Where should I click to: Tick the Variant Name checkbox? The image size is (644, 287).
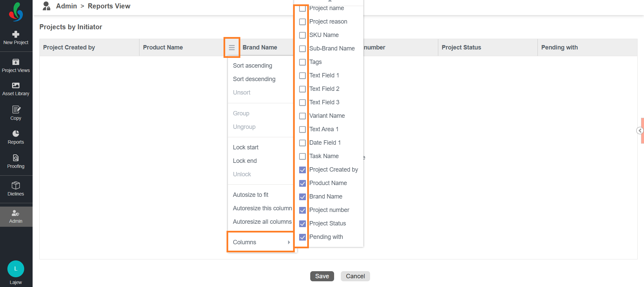(303, 116)
